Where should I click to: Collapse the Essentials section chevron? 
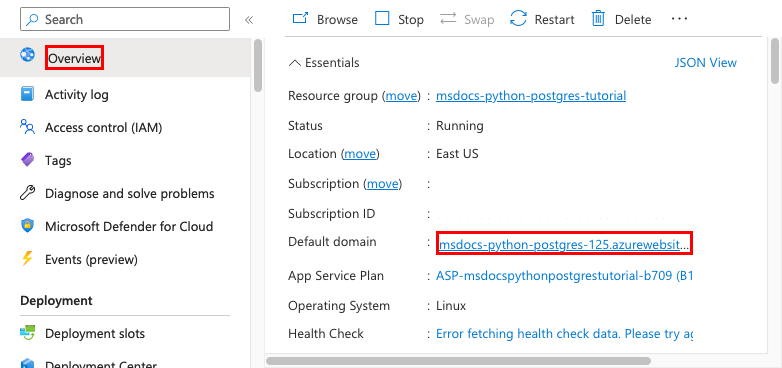(295, 63)
